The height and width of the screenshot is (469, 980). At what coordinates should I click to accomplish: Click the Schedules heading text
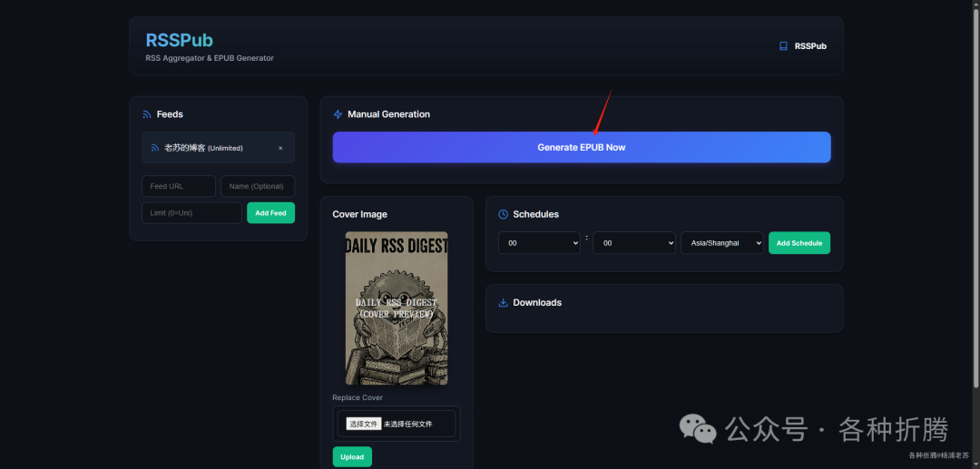pyautogui.click(x=535, y=214)
